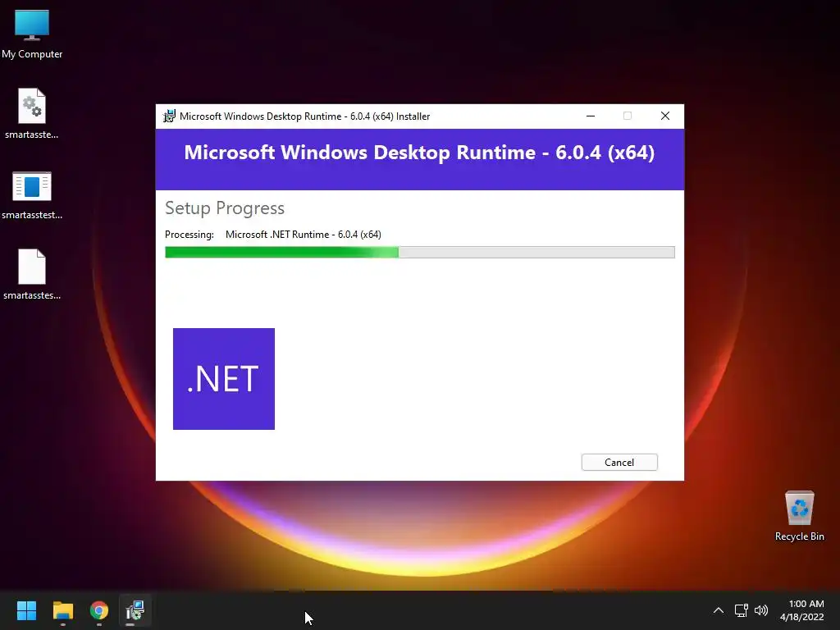Click the .NET logo image
This screenshot has width=840, height=630.
[224, 379]
